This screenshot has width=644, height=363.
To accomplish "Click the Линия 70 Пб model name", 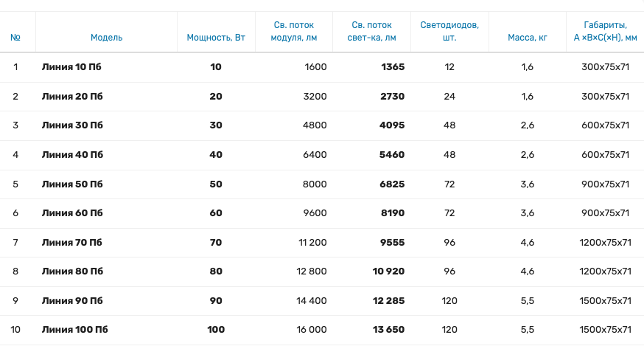I will click(71, 243).
